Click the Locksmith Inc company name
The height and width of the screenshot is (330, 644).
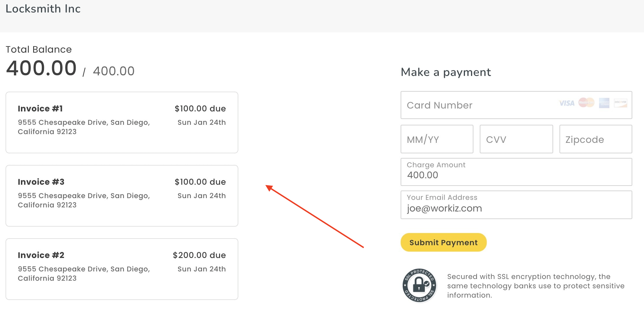(x=43, y=9)
